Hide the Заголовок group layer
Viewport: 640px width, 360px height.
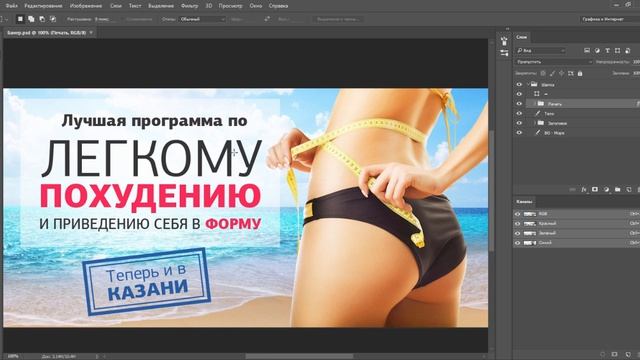click(519, 123)
